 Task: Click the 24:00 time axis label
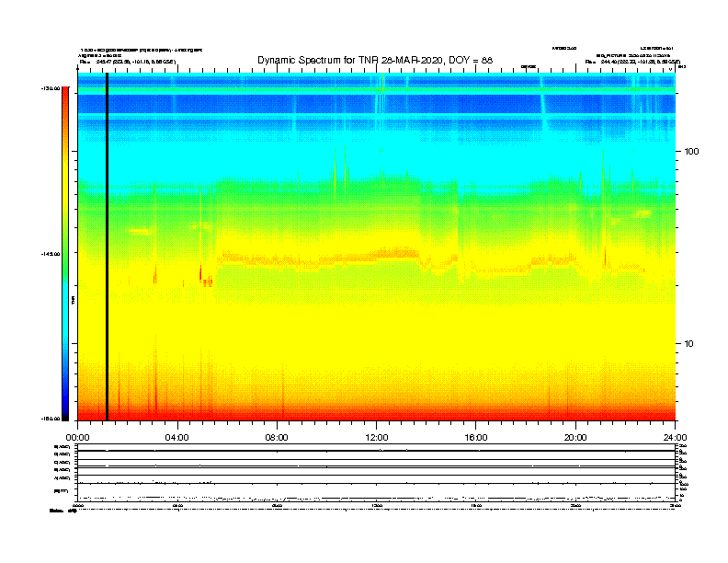(675, 438)
